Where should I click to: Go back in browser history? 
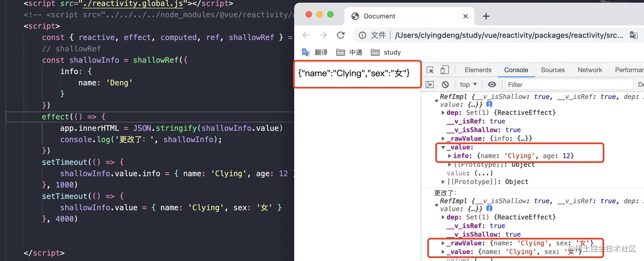(306, 35)
